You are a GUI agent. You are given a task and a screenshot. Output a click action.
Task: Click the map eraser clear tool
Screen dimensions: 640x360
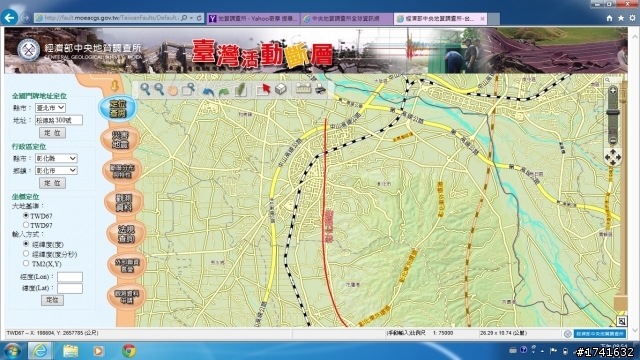[280, 89]
